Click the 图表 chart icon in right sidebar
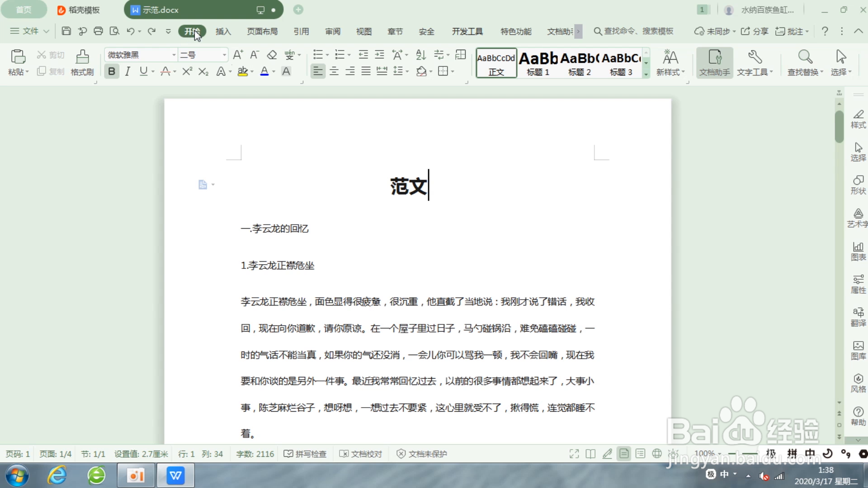This screenshot has height=488, width=868. (858, 251)
